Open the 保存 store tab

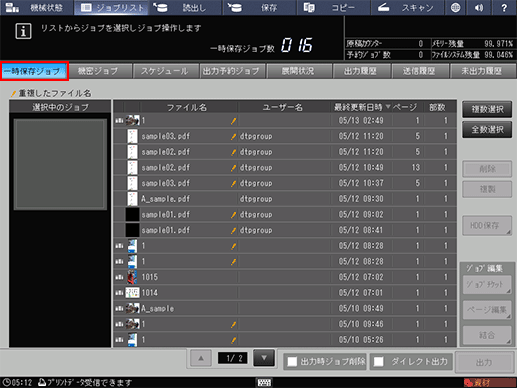pyautogui.click(x=260, y=7)
